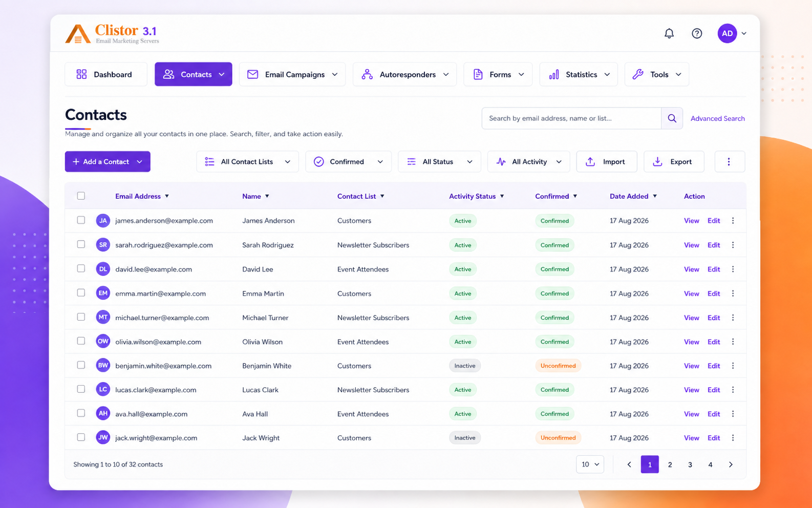The width and height of the screenshot is (812, 508).
Task: Open the Add a Contact dropdown
Action: click(108, 162)
